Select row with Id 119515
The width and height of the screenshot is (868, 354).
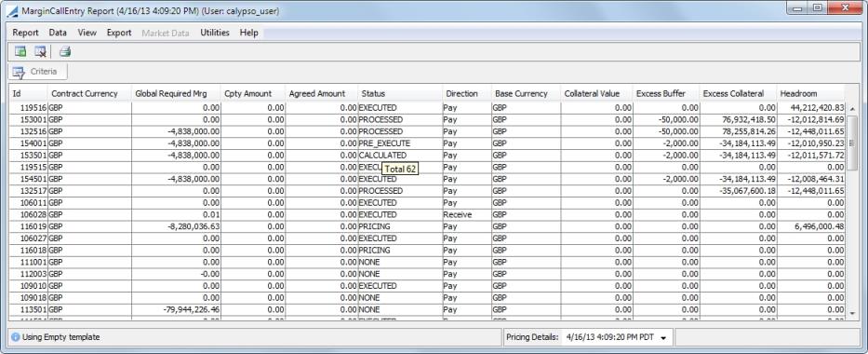[427, 167]
